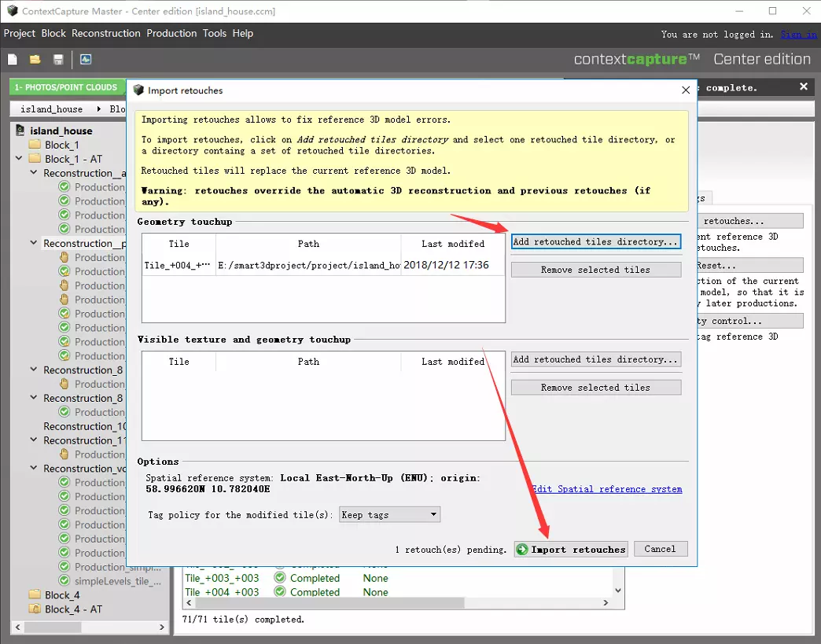This screenshot has height=644, width=821.
Task: Open Edit Spatial reference system link
Action: tap(607, 489)
